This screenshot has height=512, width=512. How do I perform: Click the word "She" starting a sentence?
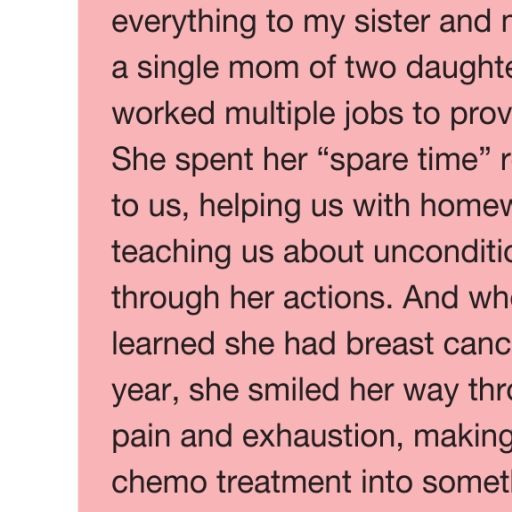coord(139,160)
